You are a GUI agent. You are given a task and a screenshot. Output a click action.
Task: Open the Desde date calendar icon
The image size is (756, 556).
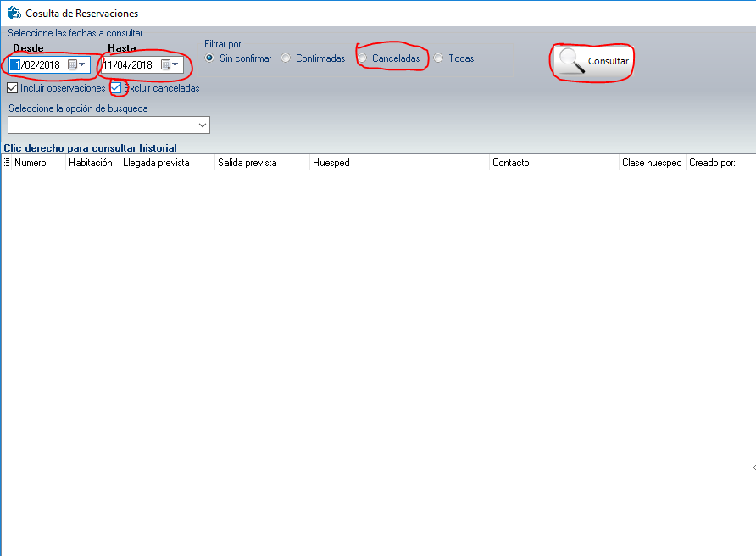(72, 65)
